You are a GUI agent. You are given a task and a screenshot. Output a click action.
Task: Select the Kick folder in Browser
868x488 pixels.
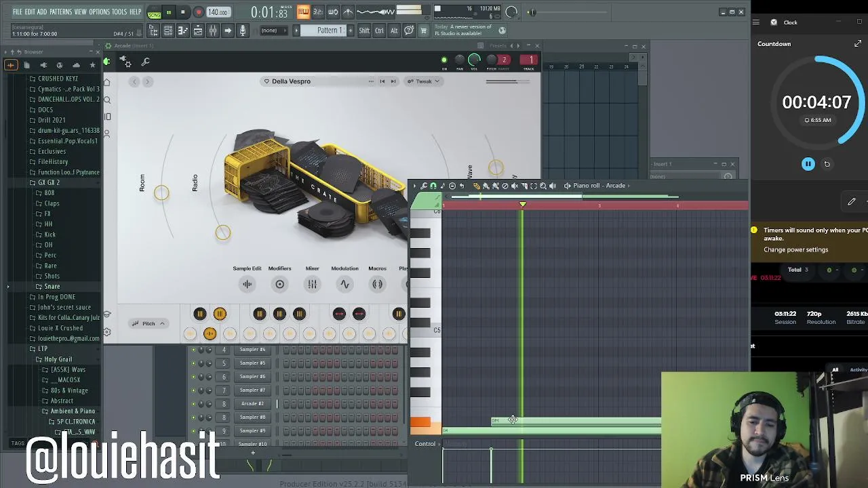[50, 235]
